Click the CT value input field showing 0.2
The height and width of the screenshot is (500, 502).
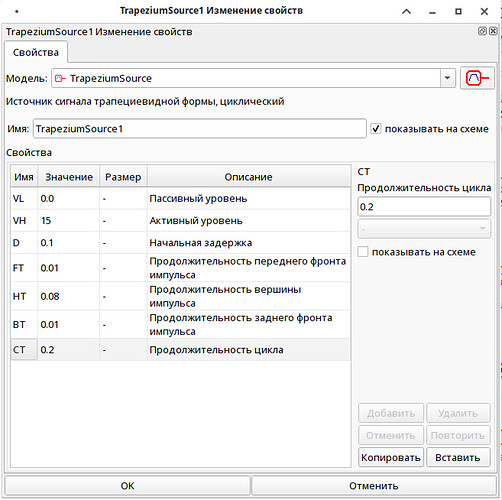(424, 207)
